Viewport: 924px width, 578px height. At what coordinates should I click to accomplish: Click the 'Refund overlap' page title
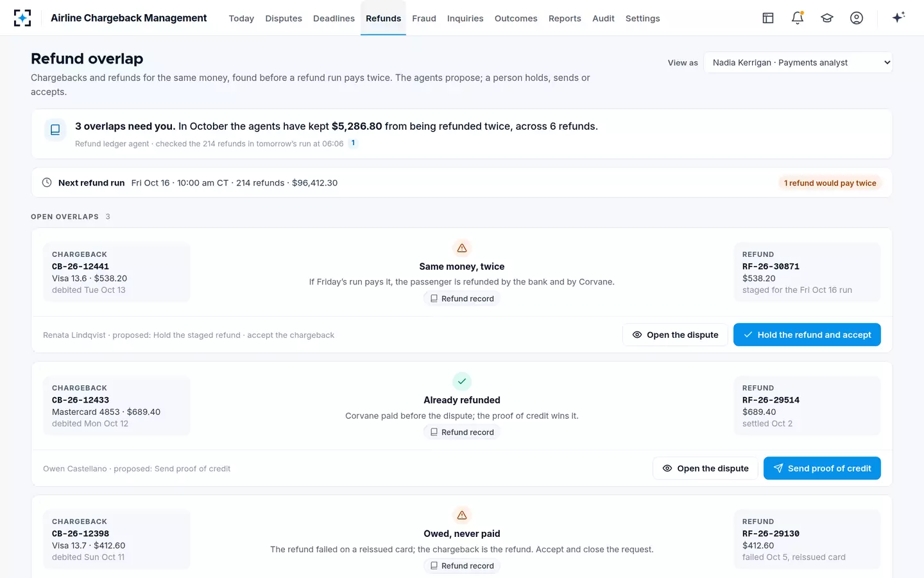point(87,58)
